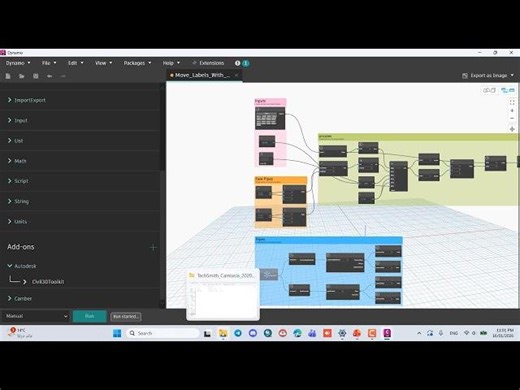Click the Run button
Image resolution: width=520 pixels, height=390 pixels.
point(89,316)
